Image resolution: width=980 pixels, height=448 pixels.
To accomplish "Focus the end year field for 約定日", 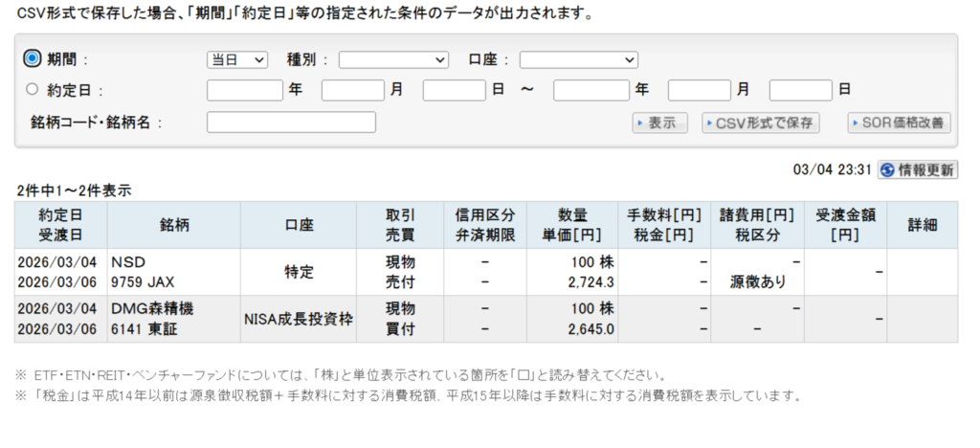I will 591,91.
